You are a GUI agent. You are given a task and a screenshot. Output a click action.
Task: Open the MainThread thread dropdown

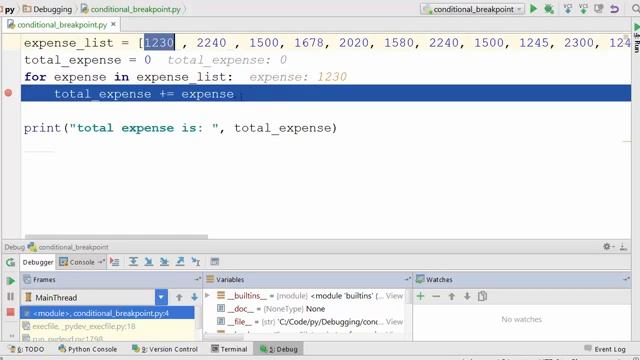coord(161,297)
